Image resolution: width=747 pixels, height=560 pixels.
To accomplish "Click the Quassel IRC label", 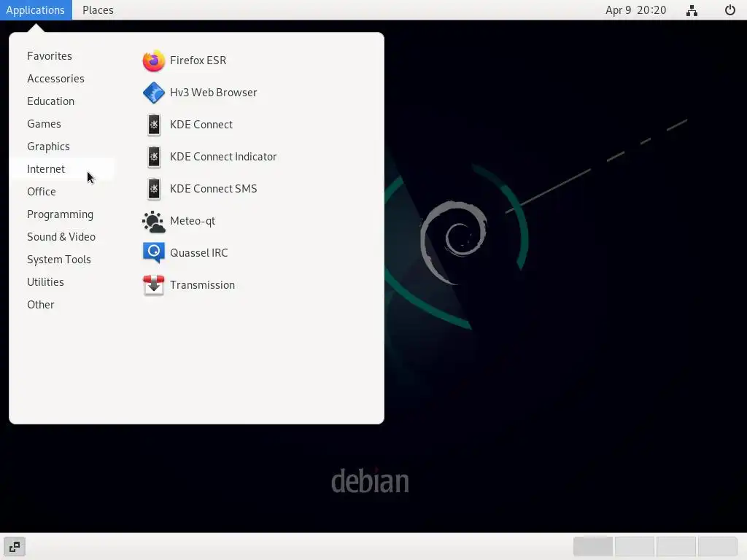I will click(x=198, y=253).
